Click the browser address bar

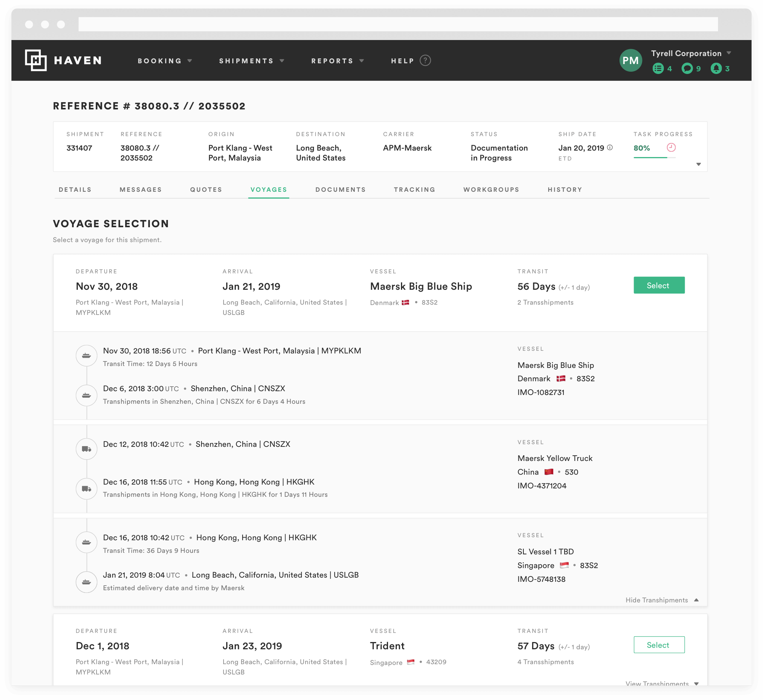tap(398, 24)
